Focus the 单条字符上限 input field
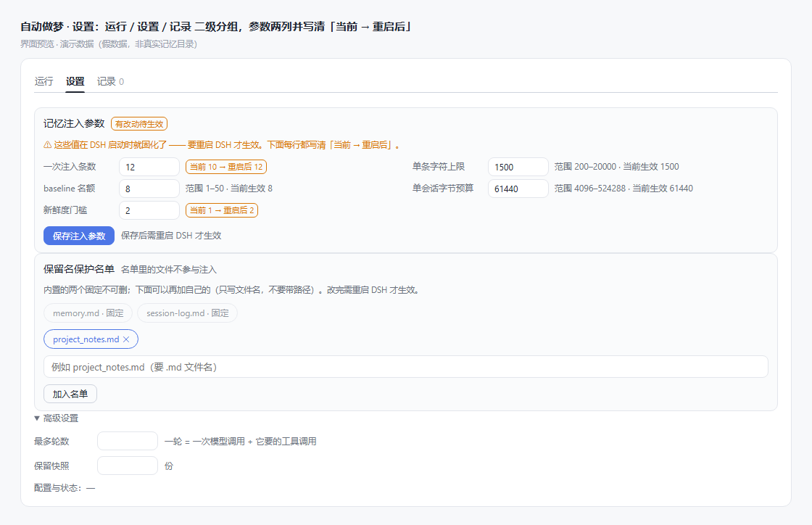 [518, 167]
